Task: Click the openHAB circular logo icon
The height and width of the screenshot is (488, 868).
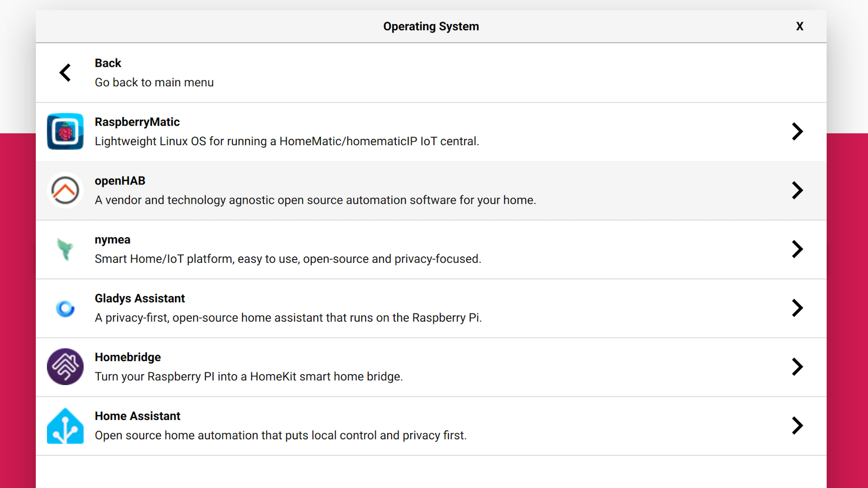Action: [65, 190]
